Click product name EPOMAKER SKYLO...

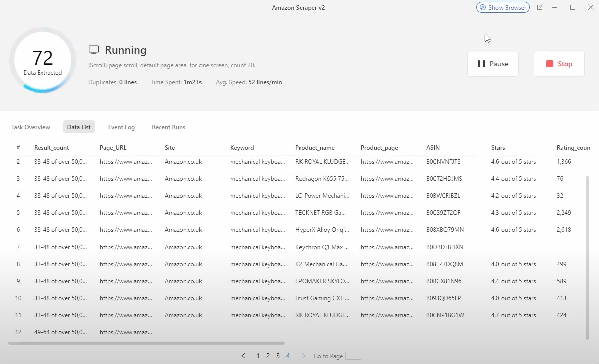pyautogui.click(x=323, y=281)
